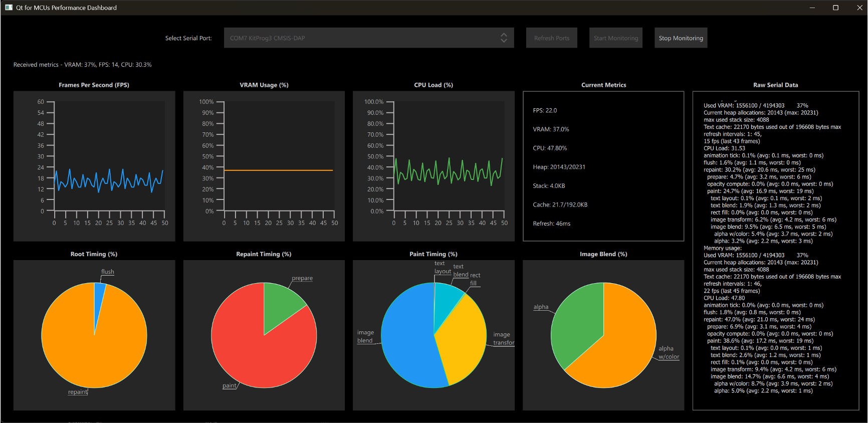Click the orange VRAM usage line in chart
868x423 pixels.
tap(278, 170)
